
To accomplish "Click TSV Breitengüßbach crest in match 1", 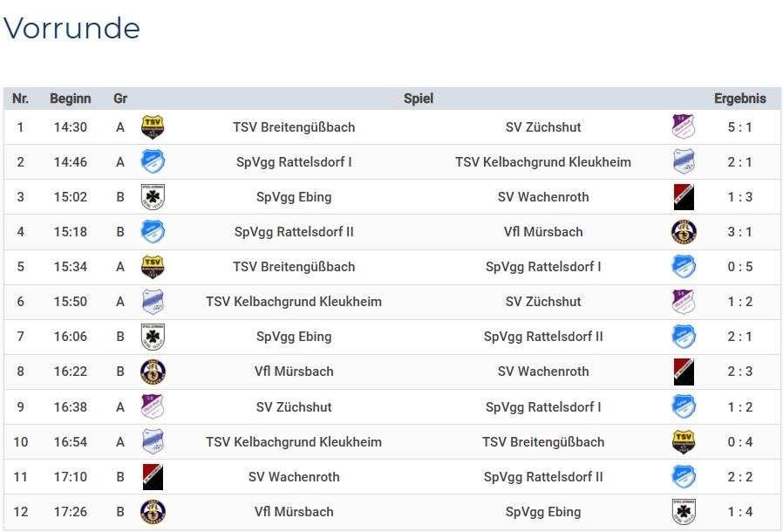I will [x=153, y=127].
